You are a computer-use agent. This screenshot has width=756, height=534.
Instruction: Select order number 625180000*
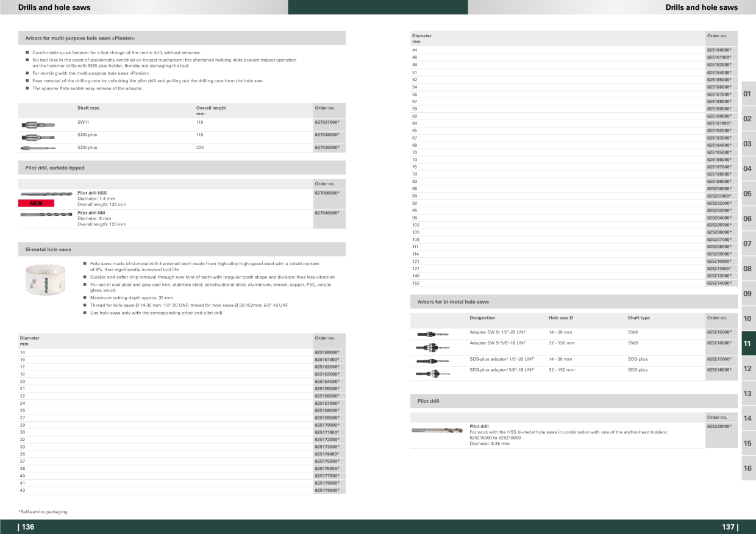point(719,50)
